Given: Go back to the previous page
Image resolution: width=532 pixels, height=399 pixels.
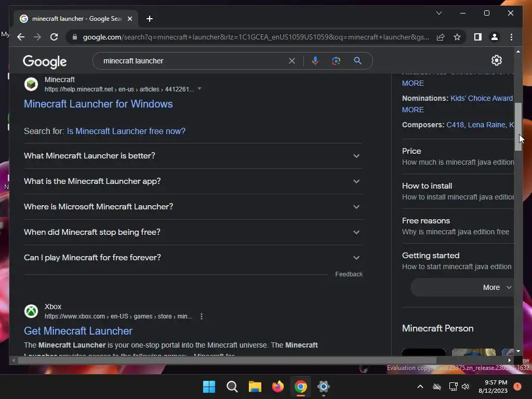Looking at the screenshot, I should (21, 37).
